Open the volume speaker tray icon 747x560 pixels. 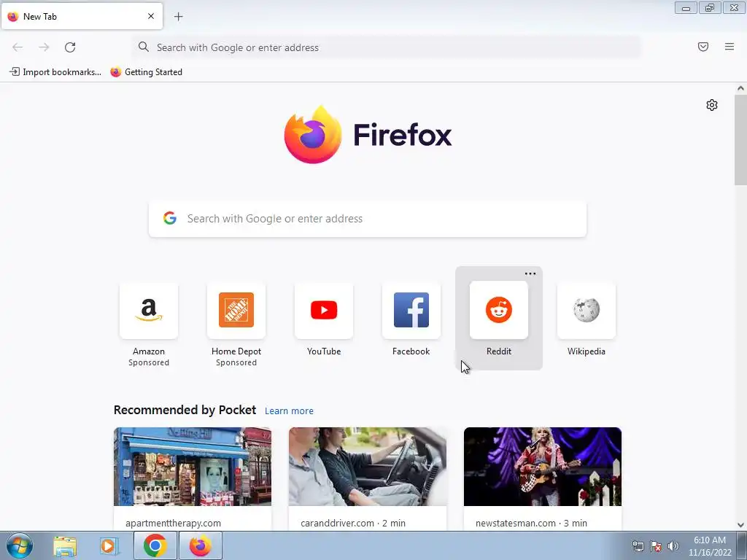(673, 546)
